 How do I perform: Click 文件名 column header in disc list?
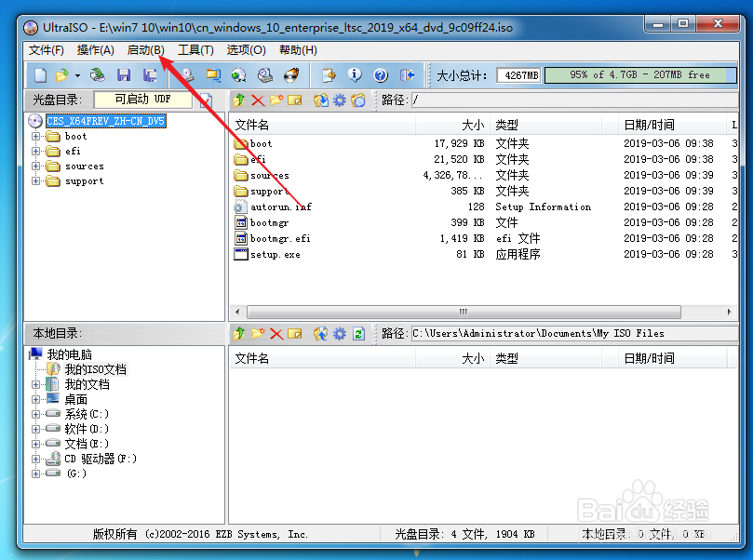coord(322,126)
